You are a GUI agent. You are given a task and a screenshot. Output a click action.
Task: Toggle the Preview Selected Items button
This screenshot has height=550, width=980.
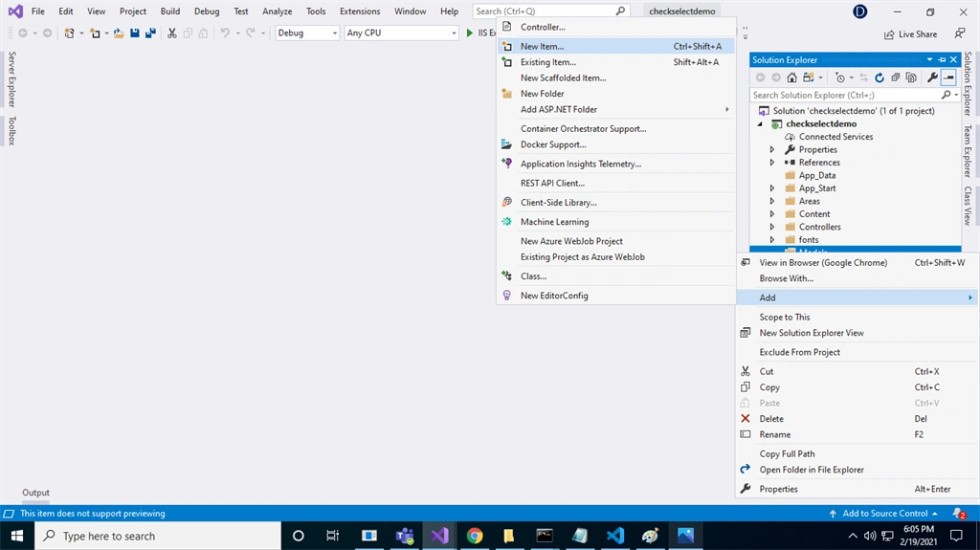click(x=948, y=77)
